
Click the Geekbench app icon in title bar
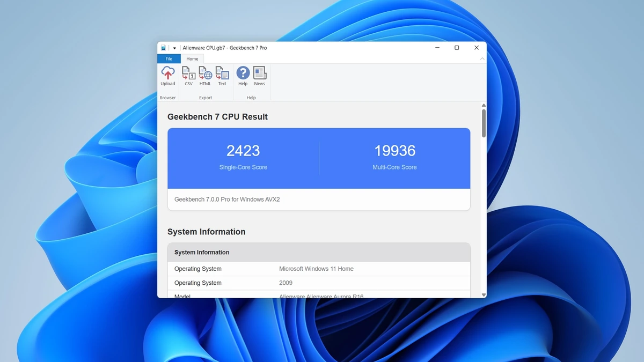click(x=164, y=48)
